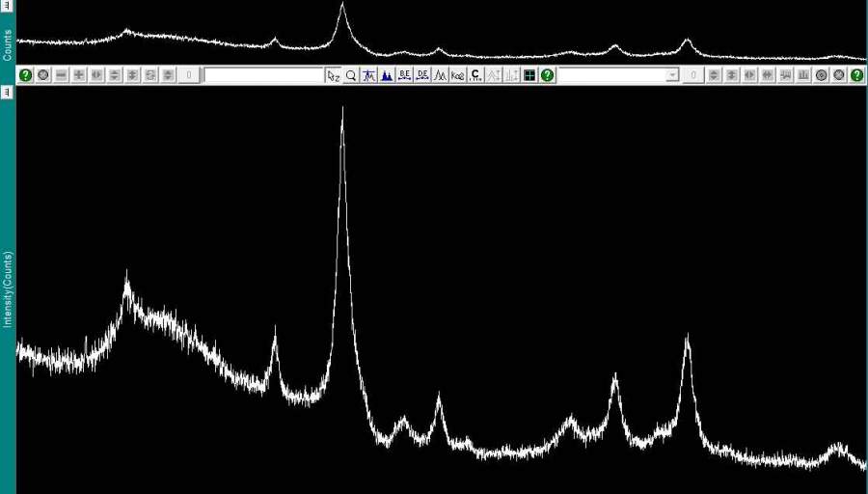Viewport: 868px width, 494px height.
Task: Open the right empty combo box dropdown arrow
Action: pos(672,75)
